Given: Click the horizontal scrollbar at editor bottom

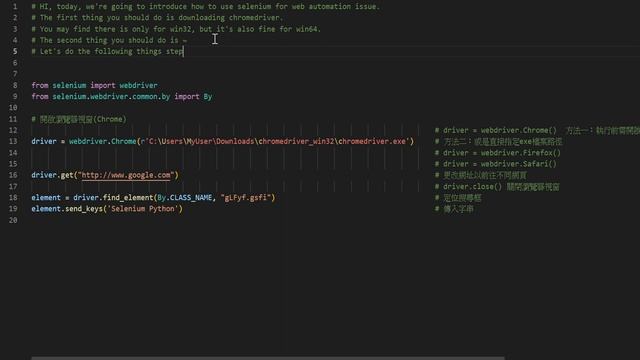Looking at the screenshot, I should tap(268, 358).
